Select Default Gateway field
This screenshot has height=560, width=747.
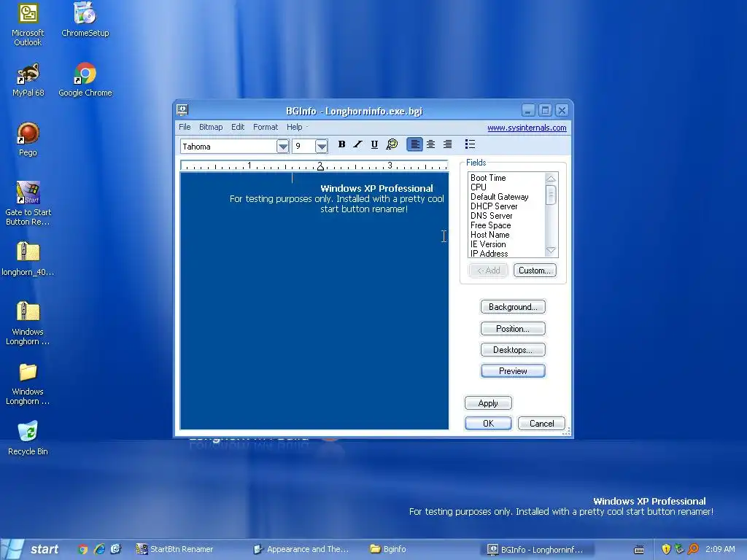(499, 197)
